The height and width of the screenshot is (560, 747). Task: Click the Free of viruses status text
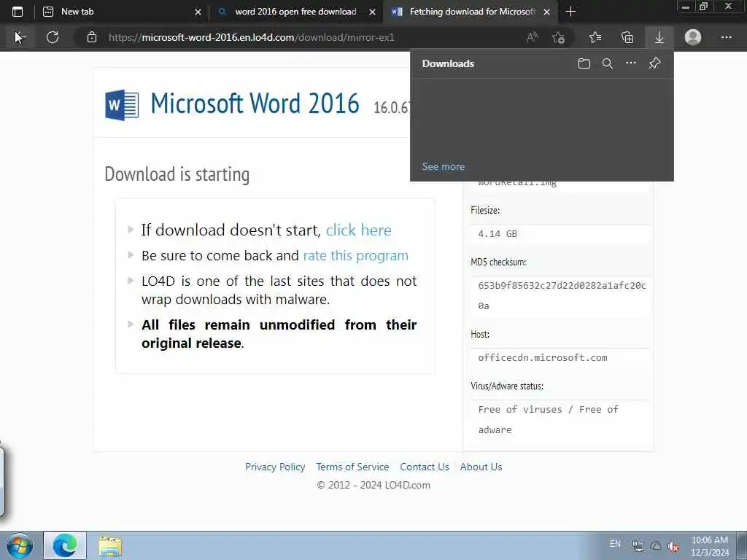[x=548, y=419]
